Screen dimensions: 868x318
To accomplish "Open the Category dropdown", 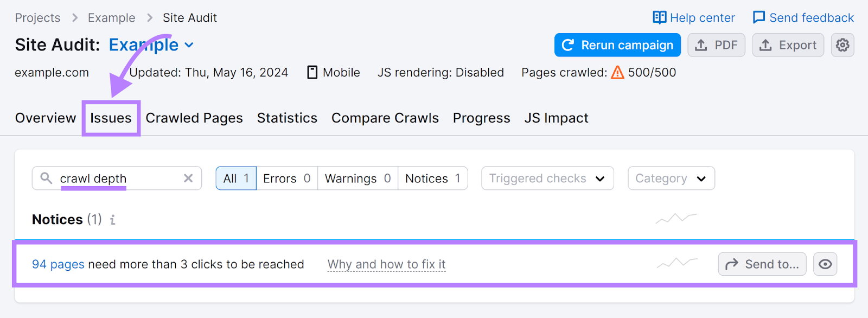I will tap(671, 178).
